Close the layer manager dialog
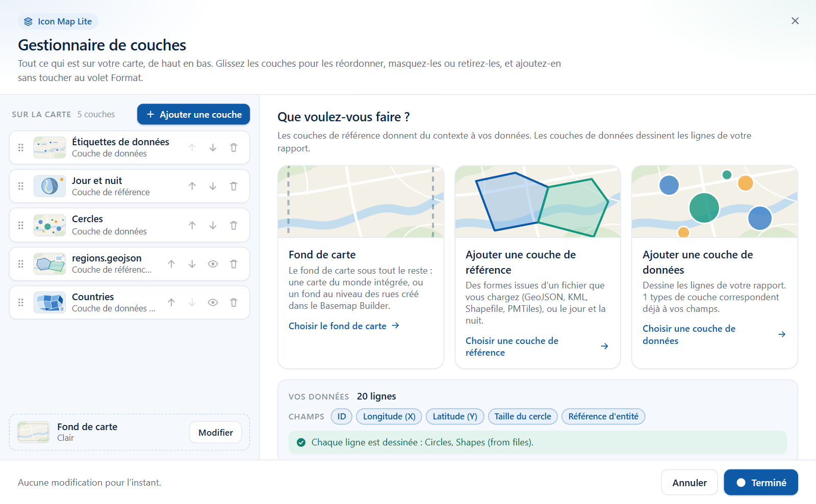 (795, 21)
